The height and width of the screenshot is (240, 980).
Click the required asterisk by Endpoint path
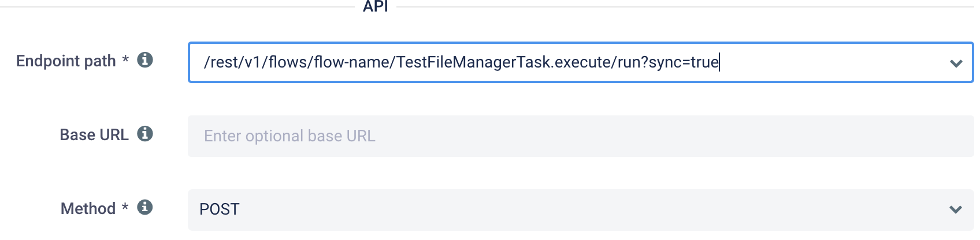(x=125, y=59)
